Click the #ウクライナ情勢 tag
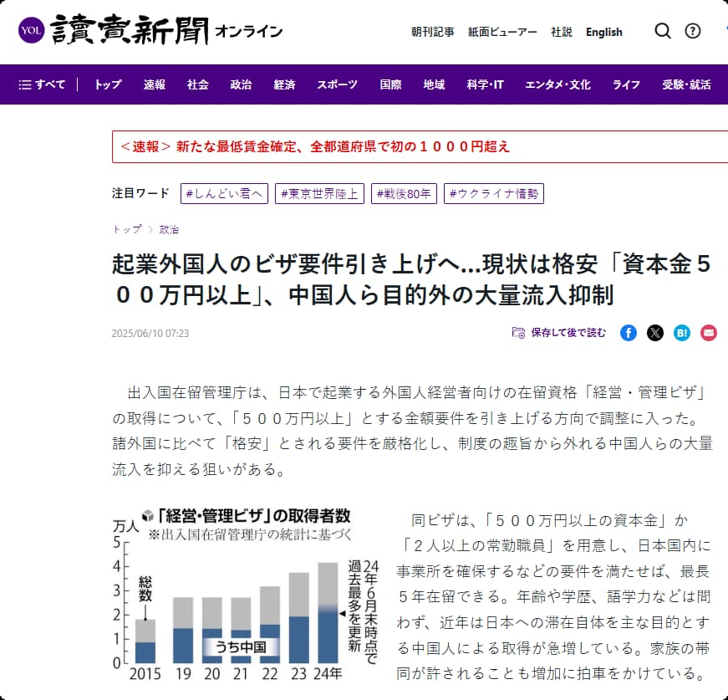The width and height of the screenshot is (728, 700). [494, 194]
